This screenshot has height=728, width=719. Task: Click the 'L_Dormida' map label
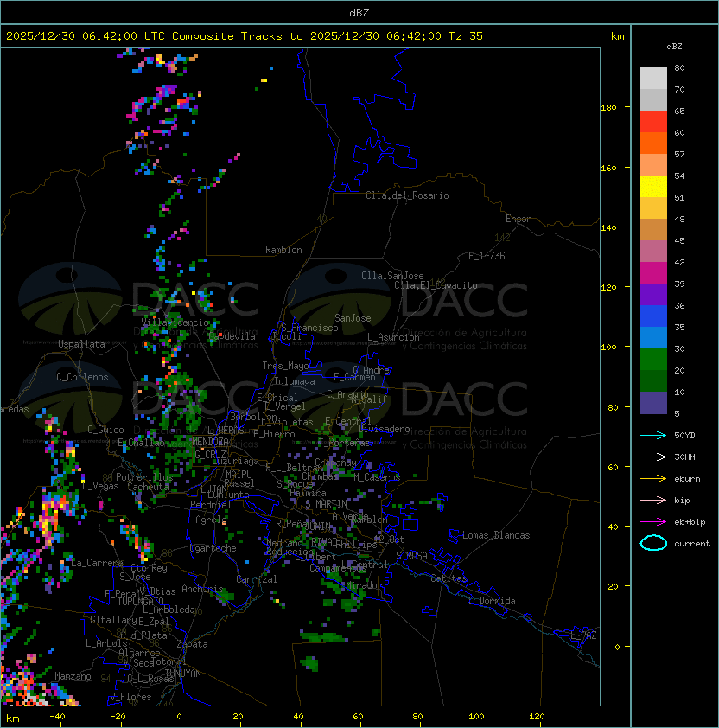(x=492, y=601)
